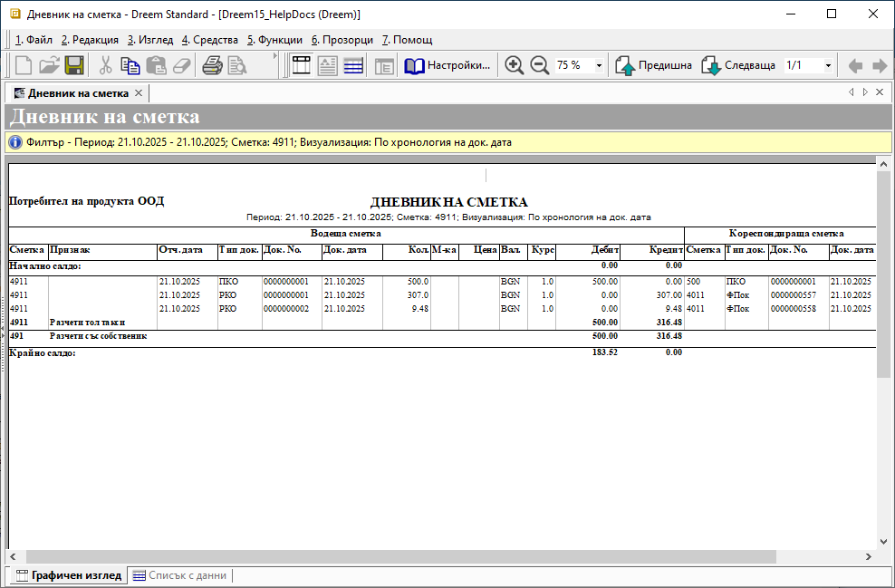Click the Copy icon in toolbar

[130, 65]
